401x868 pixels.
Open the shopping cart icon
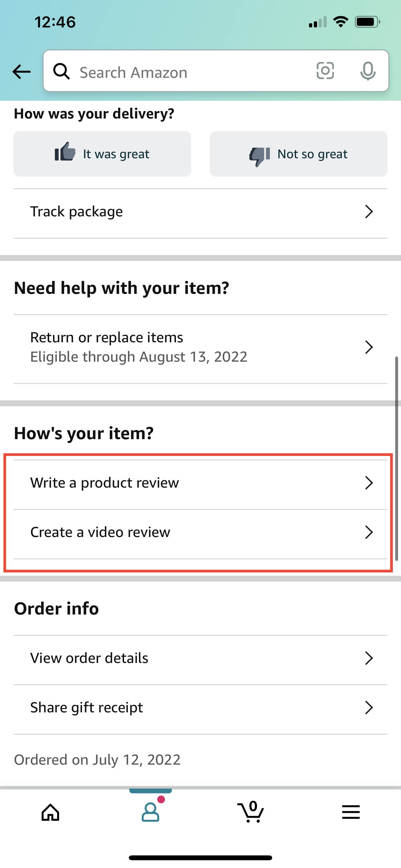click(251, 812)
